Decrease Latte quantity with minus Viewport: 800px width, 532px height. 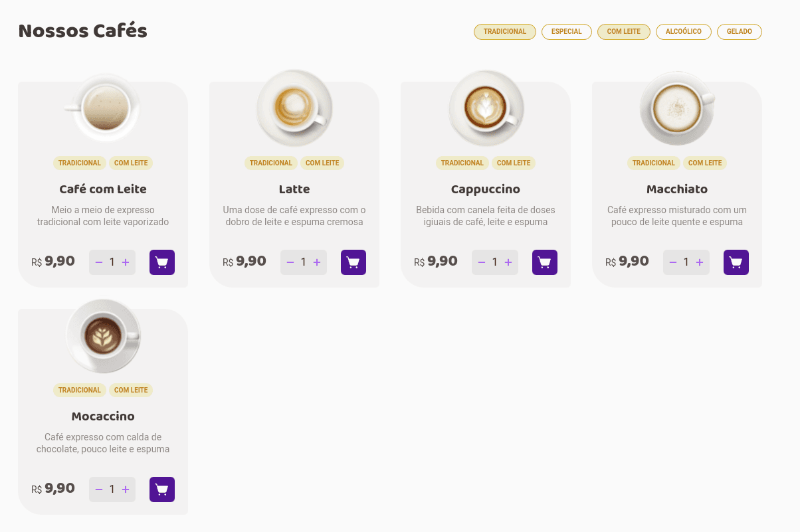click(290, 262)
